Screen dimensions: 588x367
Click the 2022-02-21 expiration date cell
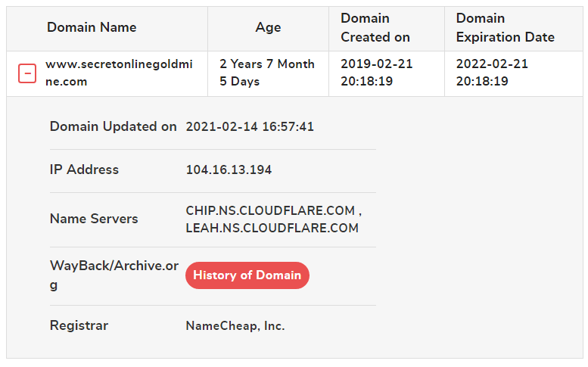[x=492, y=73]
